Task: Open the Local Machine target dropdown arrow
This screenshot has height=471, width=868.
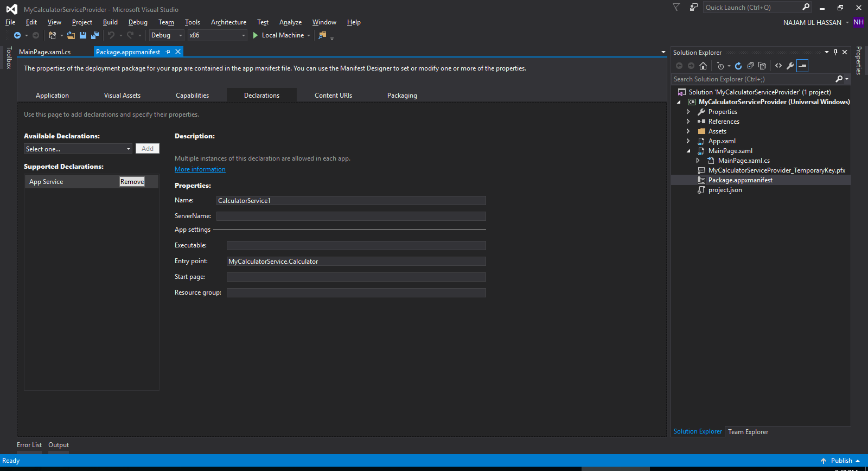Action: click(309, 35)
